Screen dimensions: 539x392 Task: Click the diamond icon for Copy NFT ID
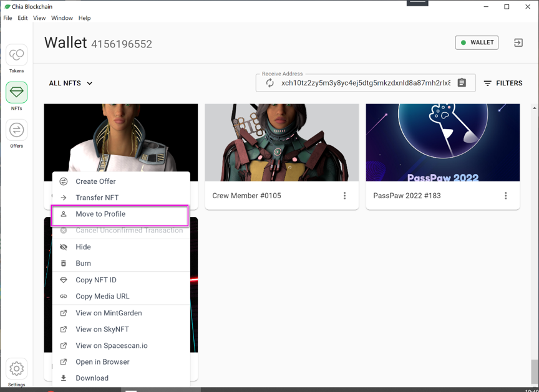click(x=64, y=280)
